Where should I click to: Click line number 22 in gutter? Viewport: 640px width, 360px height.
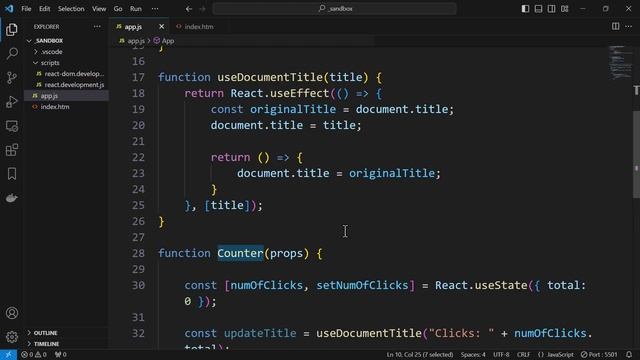pyautogui.click(x=138, y=158)
